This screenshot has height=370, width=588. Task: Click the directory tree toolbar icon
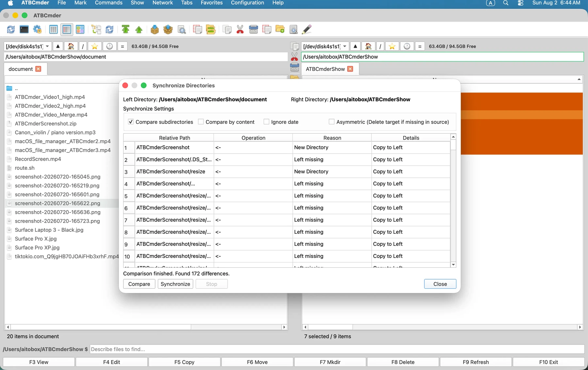point(96,29)
